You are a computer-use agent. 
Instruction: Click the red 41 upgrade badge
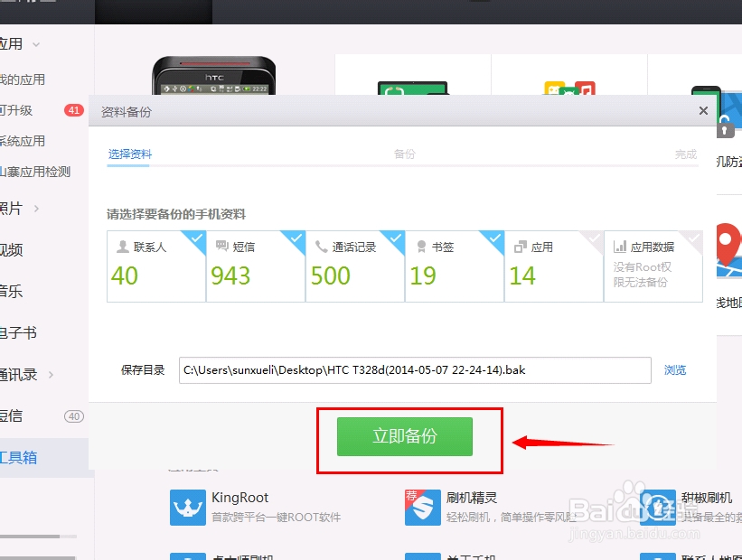click(74, 110)
